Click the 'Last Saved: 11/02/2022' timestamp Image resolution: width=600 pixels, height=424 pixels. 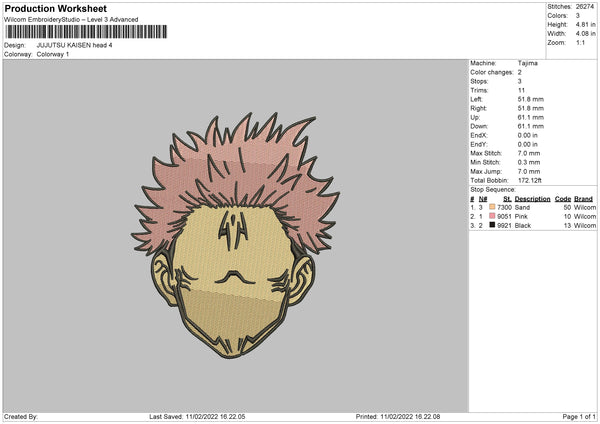point(197,417)
